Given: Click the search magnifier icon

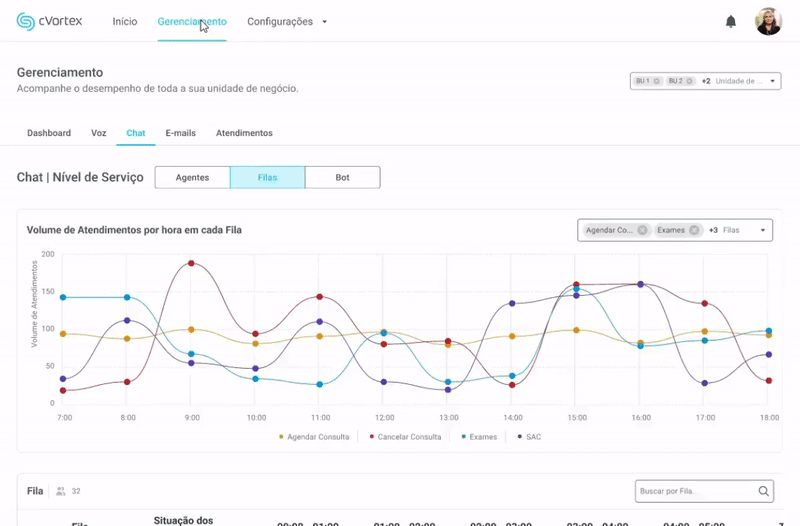Looking at the screenshot, I should [x=764, y=491].
